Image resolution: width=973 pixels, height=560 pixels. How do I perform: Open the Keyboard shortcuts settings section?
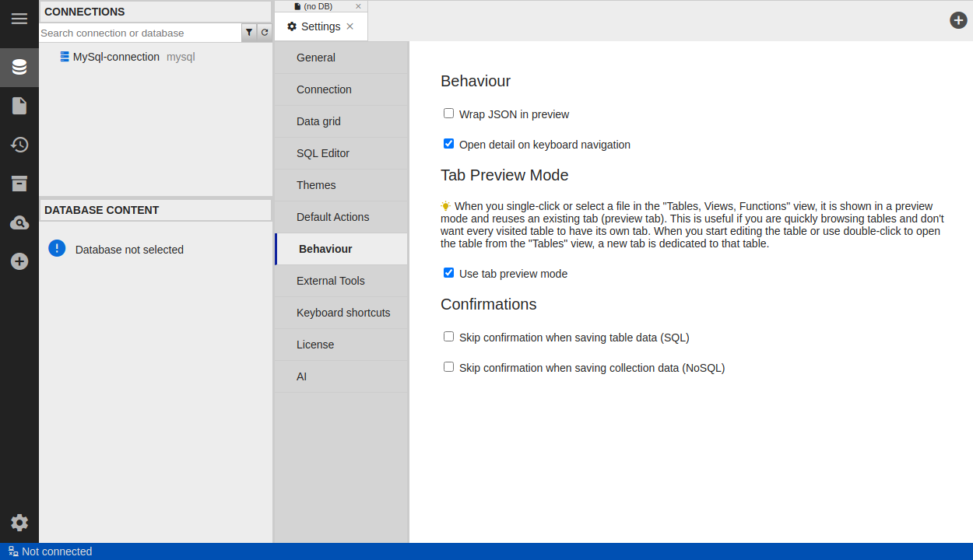[x=343, y=313]
